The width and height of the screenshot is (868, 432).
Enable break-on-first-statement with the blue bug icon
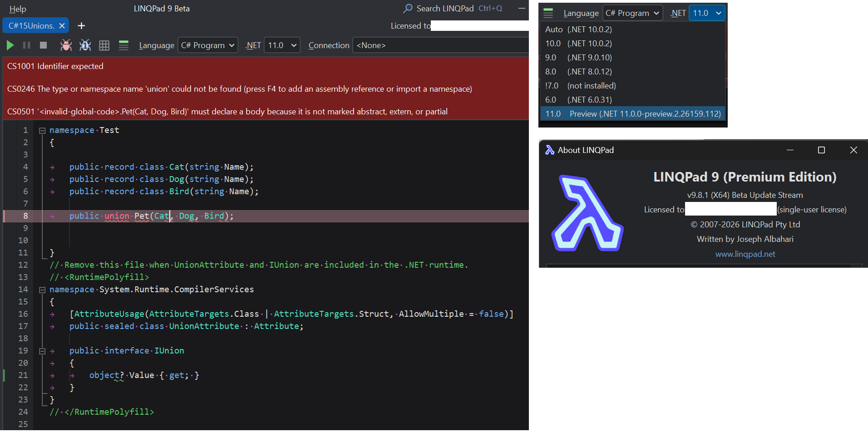click(x=85, y=45)
